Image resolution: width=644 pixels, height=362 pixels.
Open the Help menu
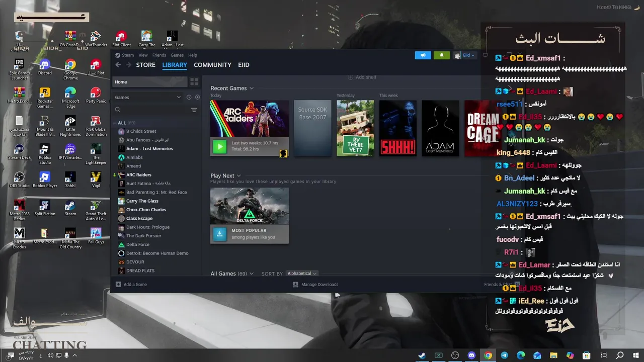pyautogui.click(x=193, y=55)
